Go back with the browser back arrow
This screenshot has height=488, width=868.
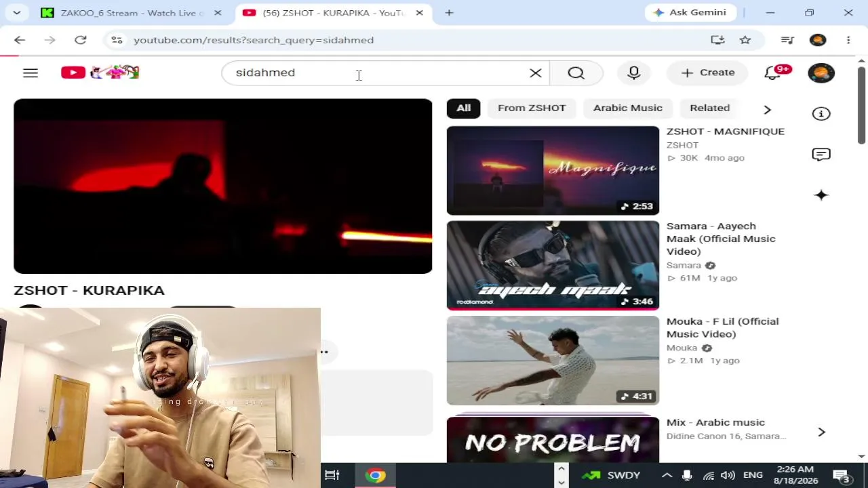click(20, 40)
